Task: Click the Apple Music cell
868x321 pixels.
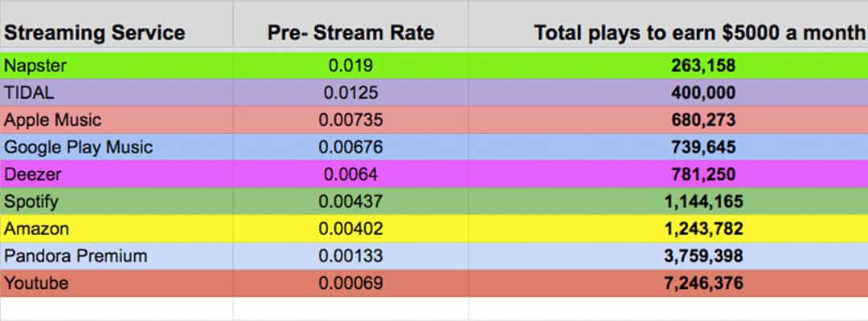Action: tap(53, 120)
